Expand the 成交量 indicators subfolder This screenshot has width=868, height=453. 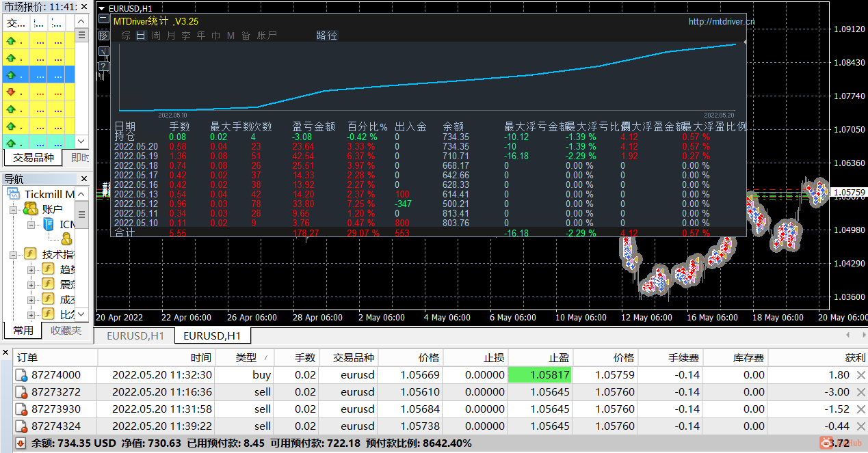31,299
